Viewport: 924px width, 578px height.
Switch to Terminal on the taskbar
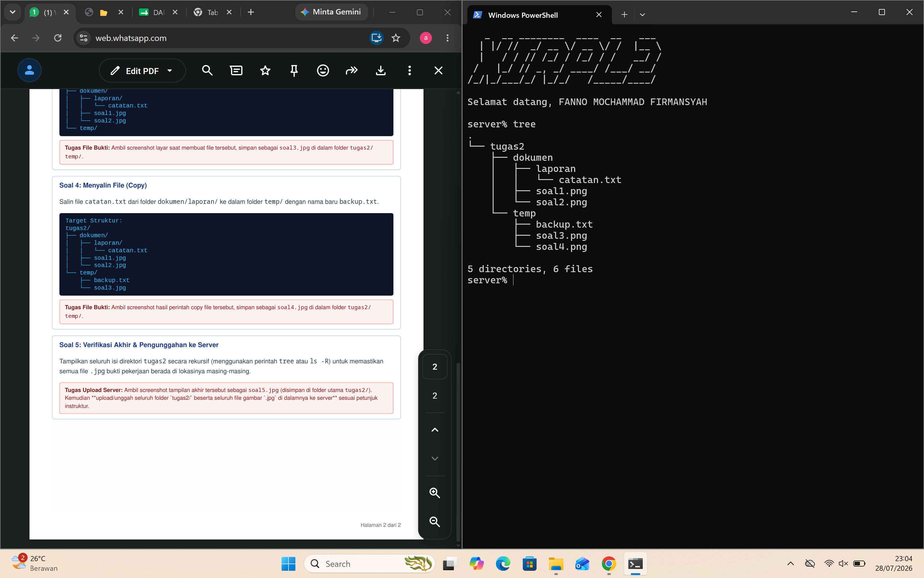click(x=635, y=564)
